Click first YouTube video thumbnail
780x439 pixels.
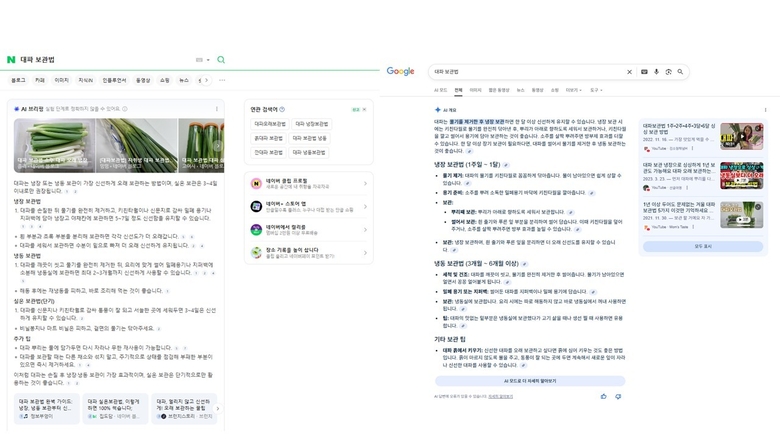[741, 136]
